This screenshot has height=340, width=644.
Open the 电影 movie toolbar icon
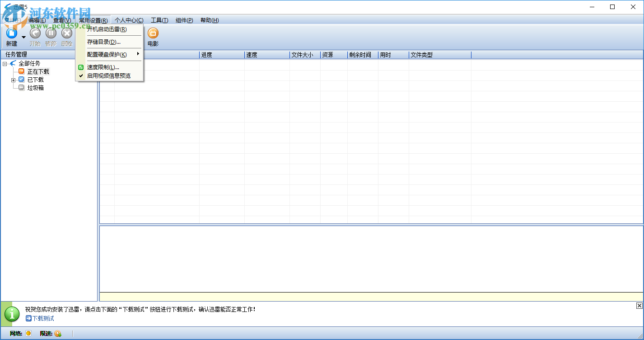click(x=153, y=33)
